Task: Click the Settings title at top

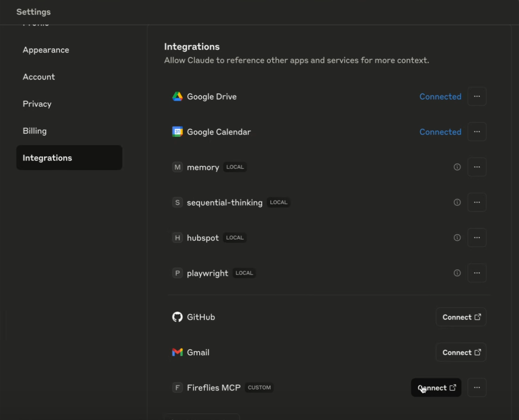Action: [34, 12]
